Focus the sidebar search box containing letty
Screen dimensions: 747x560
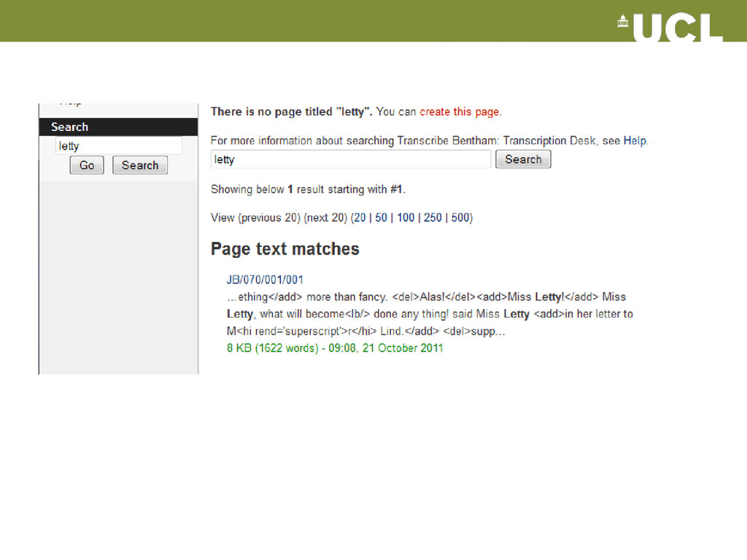click(119, 146)
